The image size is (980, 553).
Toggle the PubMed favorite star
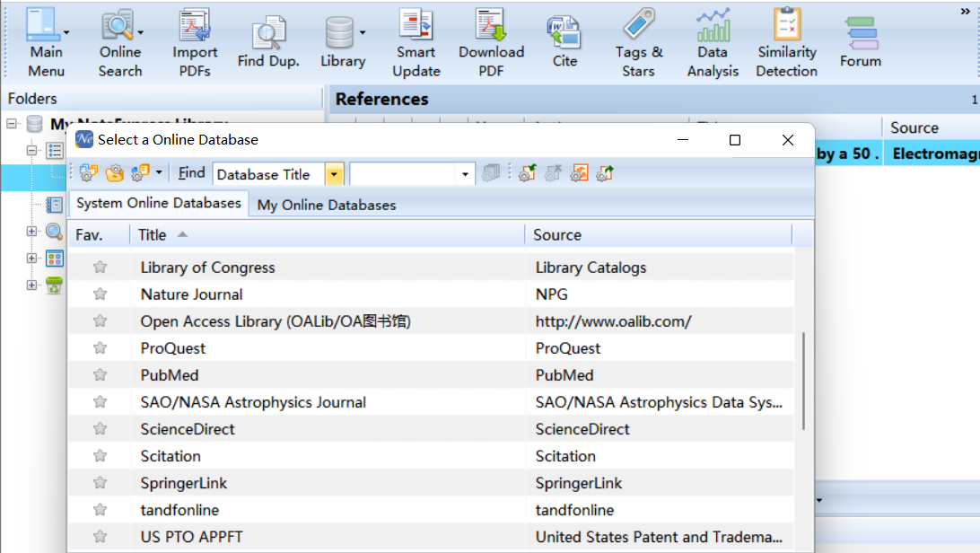pyautogui.click(x=100, y=375)
